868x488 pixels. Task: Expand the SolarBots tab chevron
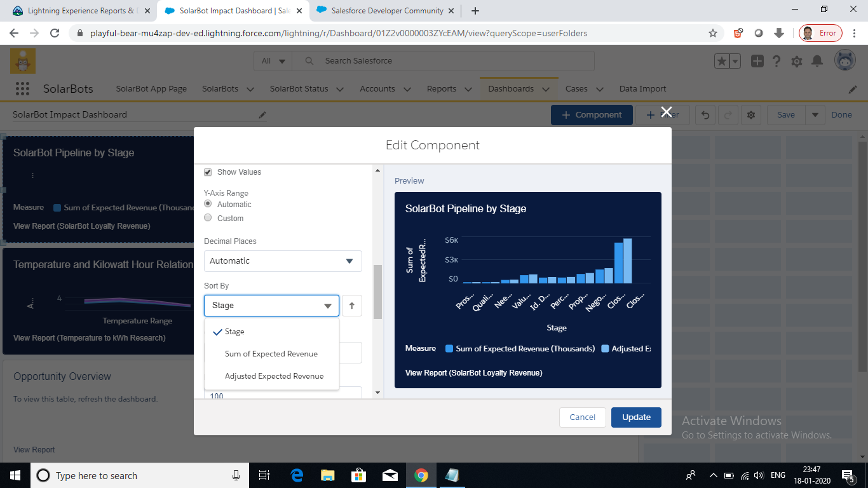tap(250, 89)
